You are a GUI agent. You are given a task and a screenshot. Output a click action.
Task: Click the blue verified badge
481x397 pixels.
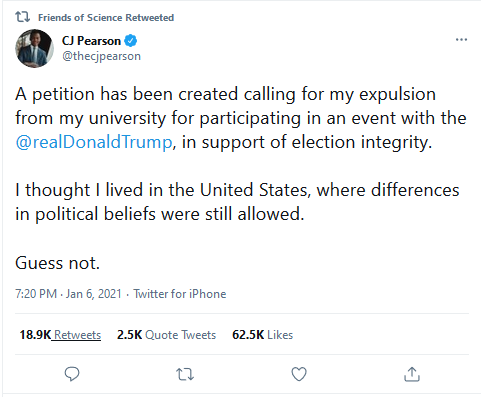point(130,41)
